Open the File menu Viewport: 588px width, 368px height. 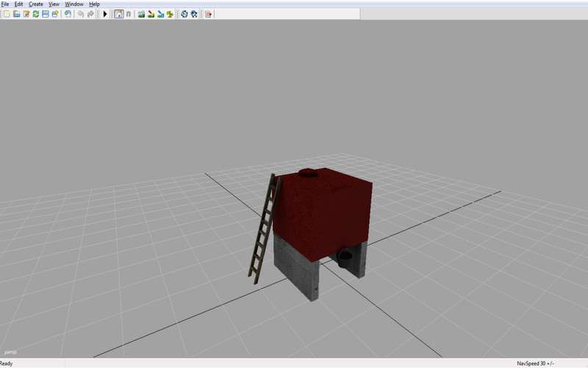(x=5, y=4)
